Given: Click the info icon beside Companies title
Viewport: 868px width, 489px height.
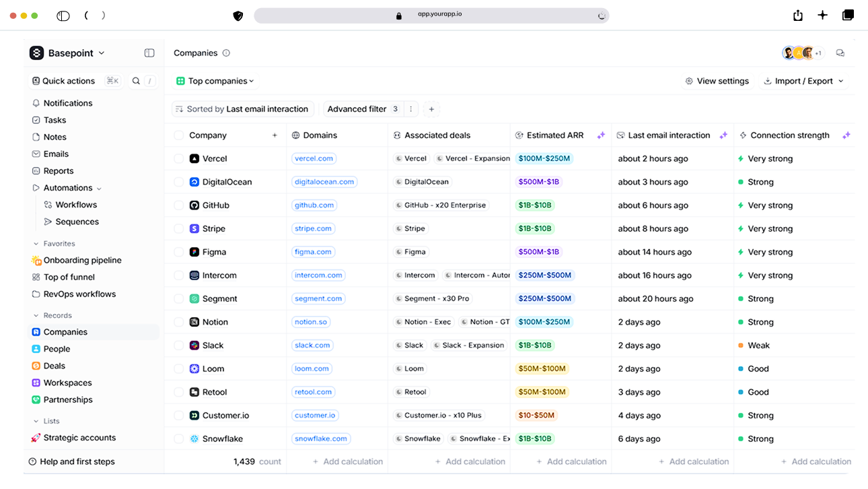Looking at the screenshot, I should [226, 53].
